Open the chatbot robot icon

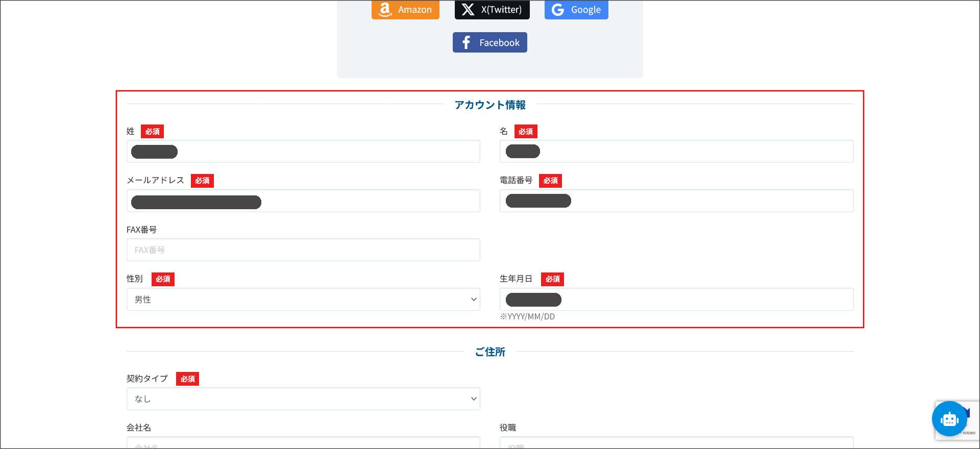[x=949, y=419]
